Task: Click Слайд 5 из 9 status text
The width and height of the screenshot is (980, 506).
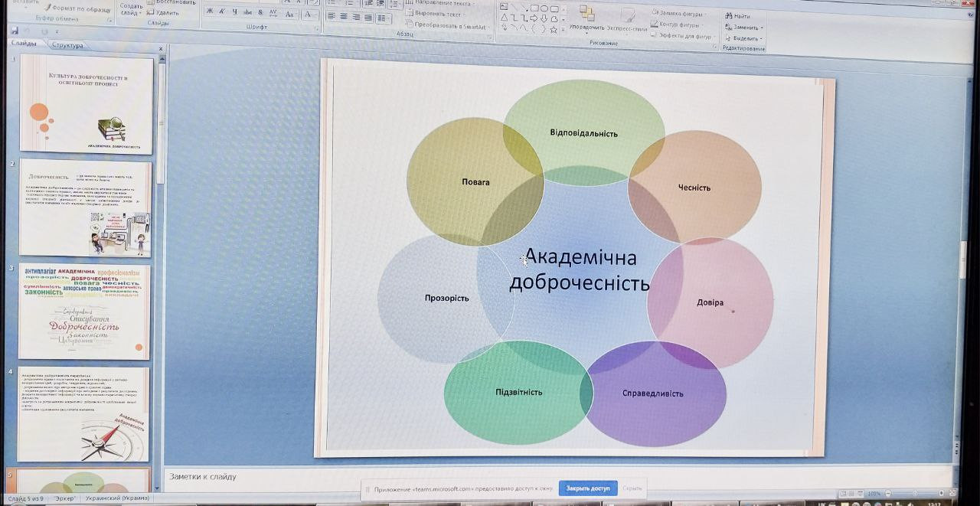Action: coord(26,498)
